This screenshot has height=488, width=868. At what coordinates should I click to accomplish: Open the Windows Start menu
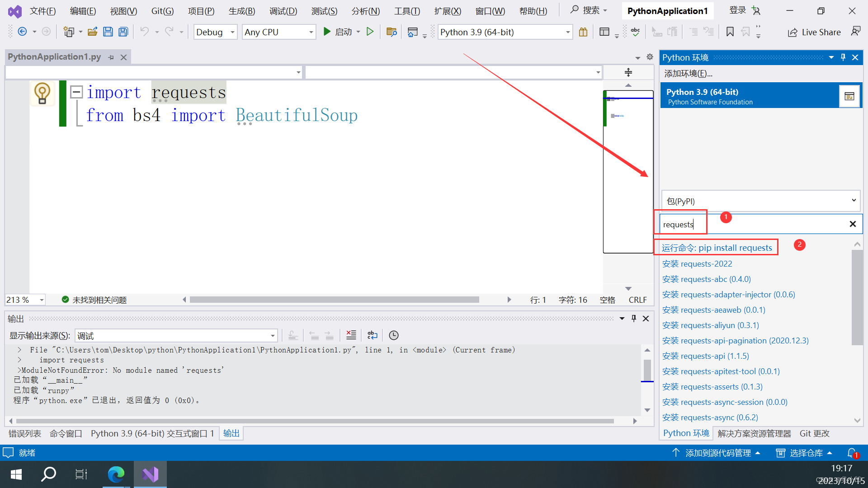16,474
